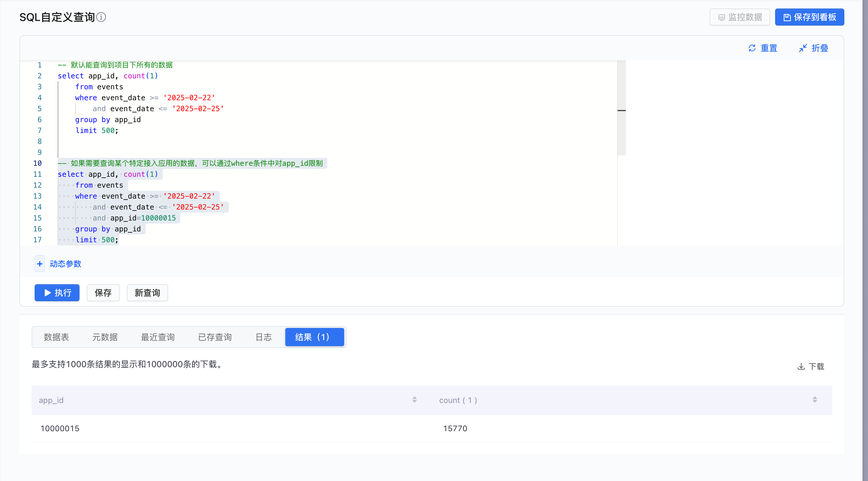868x481 pixels.
Task: Click the info icon beside SQL自定义查询
Action: click(101, 17)
